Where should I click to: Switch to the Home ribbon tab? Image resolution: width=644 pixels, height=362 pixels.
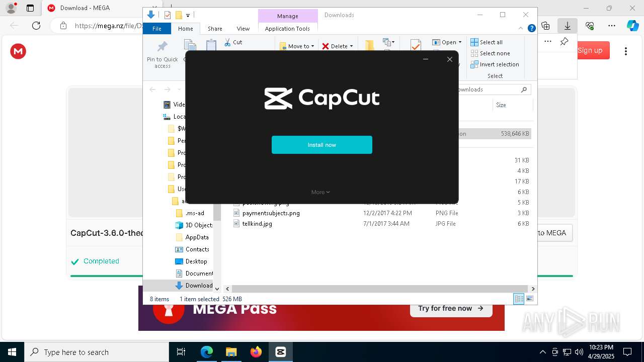186,29
